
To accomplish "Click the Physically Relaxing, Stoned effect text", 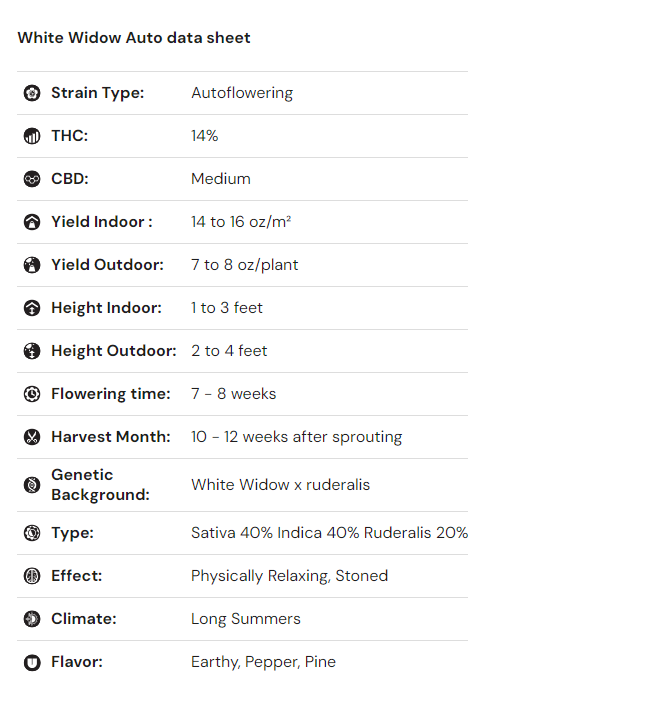I will [x=289, y=576].
